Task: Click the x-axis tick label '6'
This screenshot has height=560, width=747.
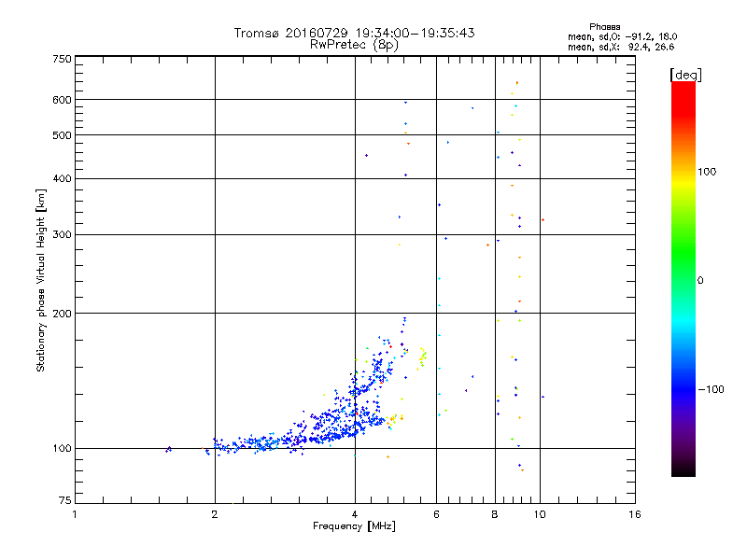Action: (x=436, y=514)
